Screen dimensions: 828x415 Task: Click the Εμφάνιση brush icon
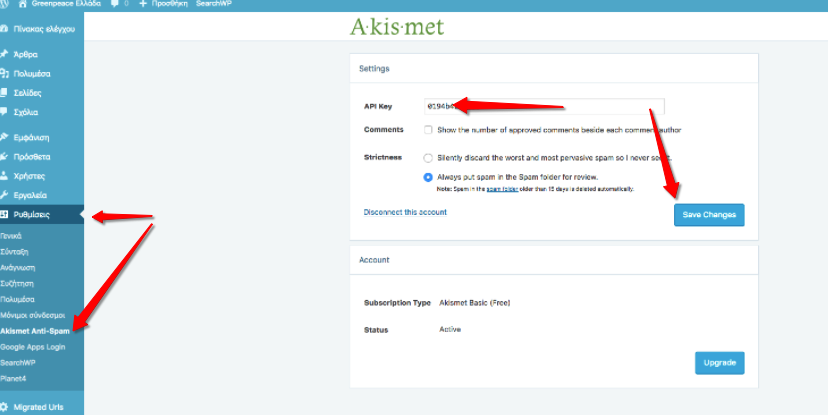[x=4, y=137]
